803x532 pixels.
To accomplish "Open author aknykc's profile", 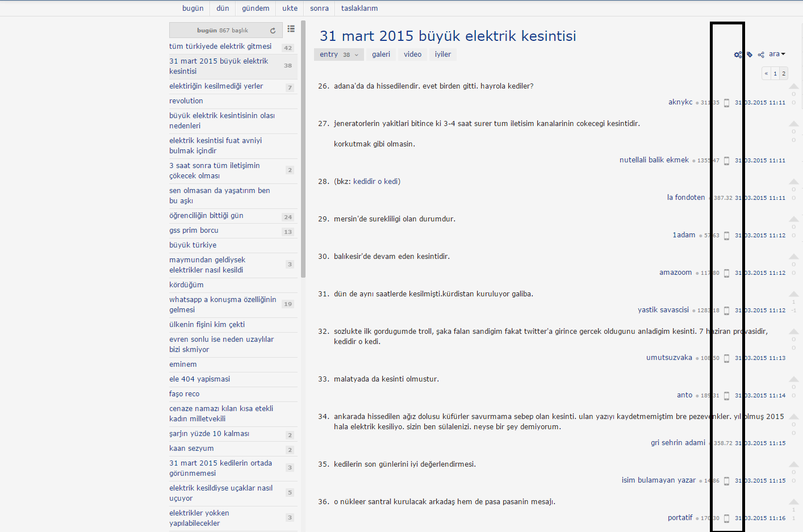I will pyautogui.click(x=680, y=102).
